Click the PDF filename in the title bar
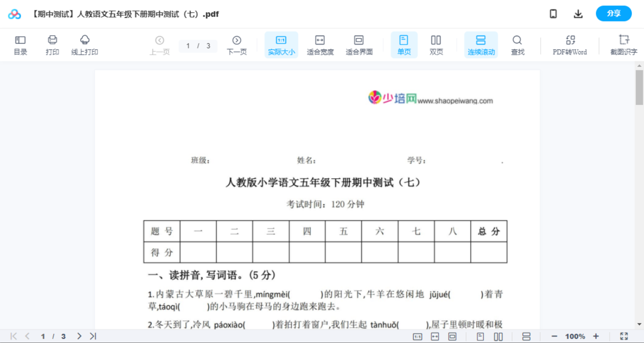 pyautogui.click(x=125, y=14)
